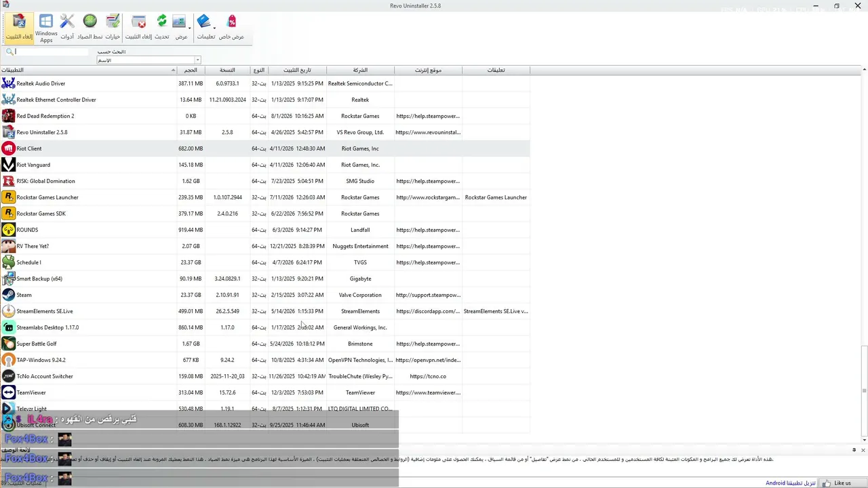
Task: Pin the description panel
Action: click(x=854, y=450)
